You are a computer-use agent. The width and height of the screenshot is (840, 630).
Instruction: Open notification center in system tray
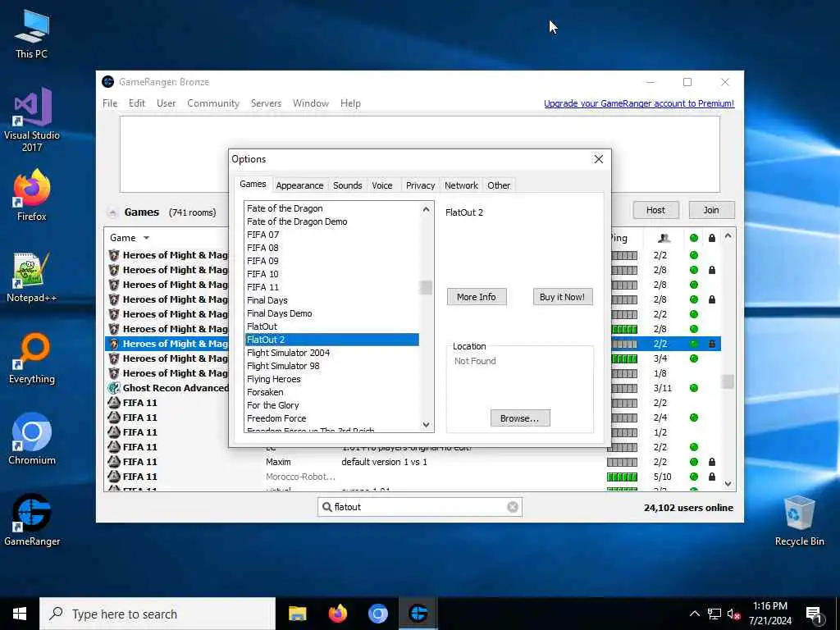[815, 614]
